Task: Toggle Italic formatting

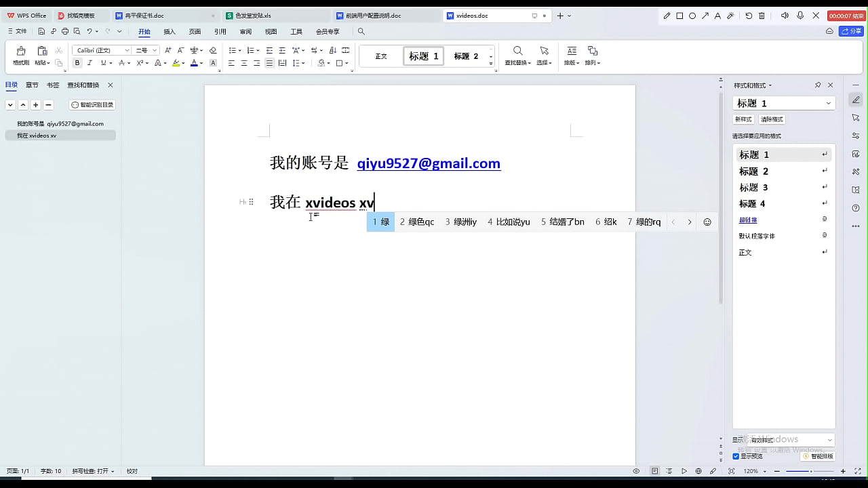Action: (x=89, y=63)
